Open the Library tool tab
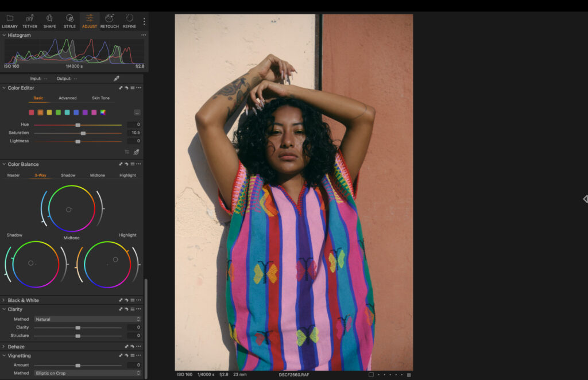 click(9, 21)
